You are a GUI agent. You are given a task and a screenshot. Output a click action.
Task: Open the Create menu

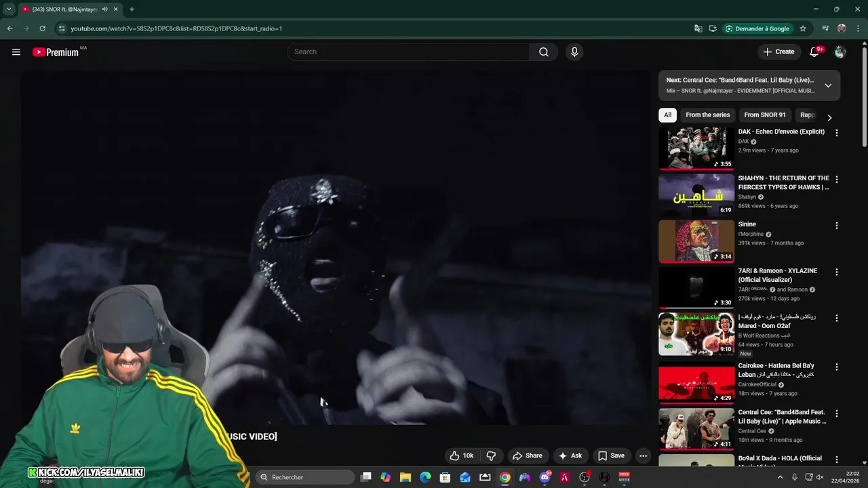pyautogui.click(x=778, y=52)
